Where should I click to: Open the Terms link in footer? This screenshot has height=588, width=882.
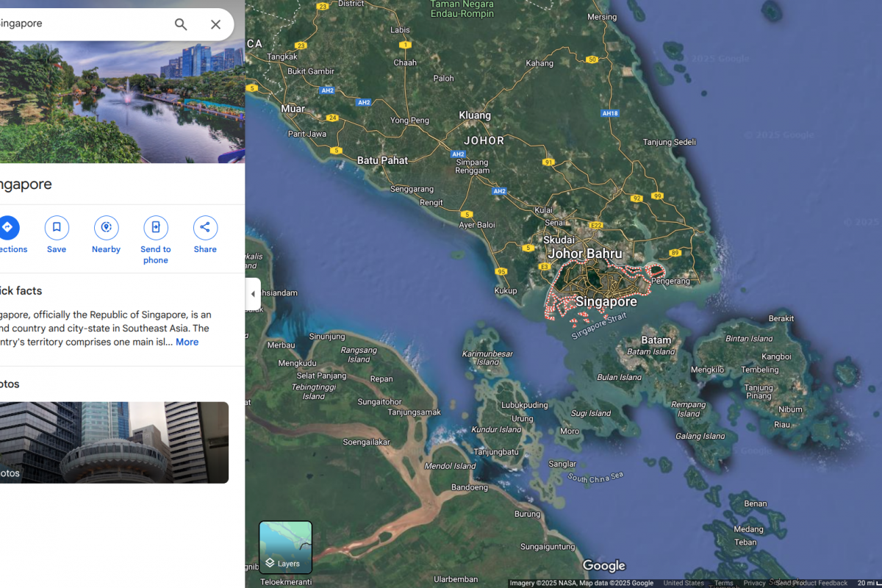723,583
